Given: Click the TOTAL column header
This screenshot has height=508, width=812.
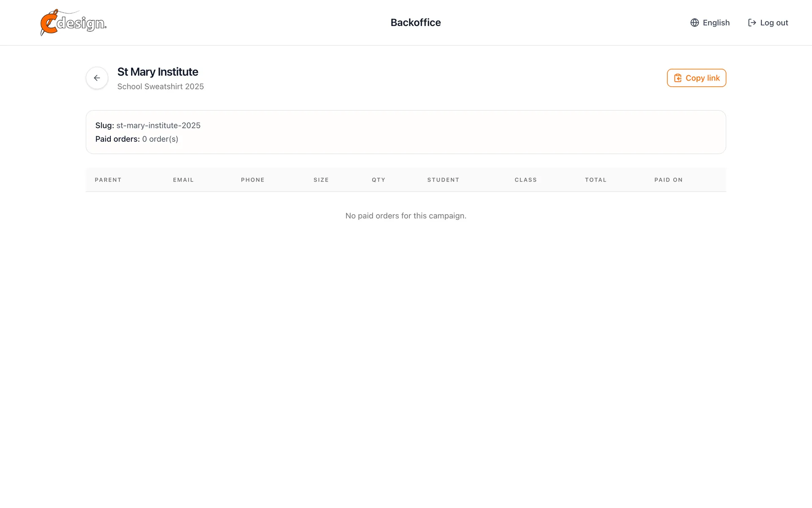Looking at the screenshot, I should click(596, 180).
